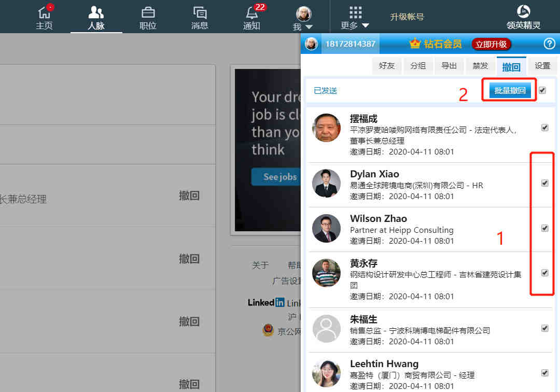Open 黄永存 profile photo

click(327, 273)
